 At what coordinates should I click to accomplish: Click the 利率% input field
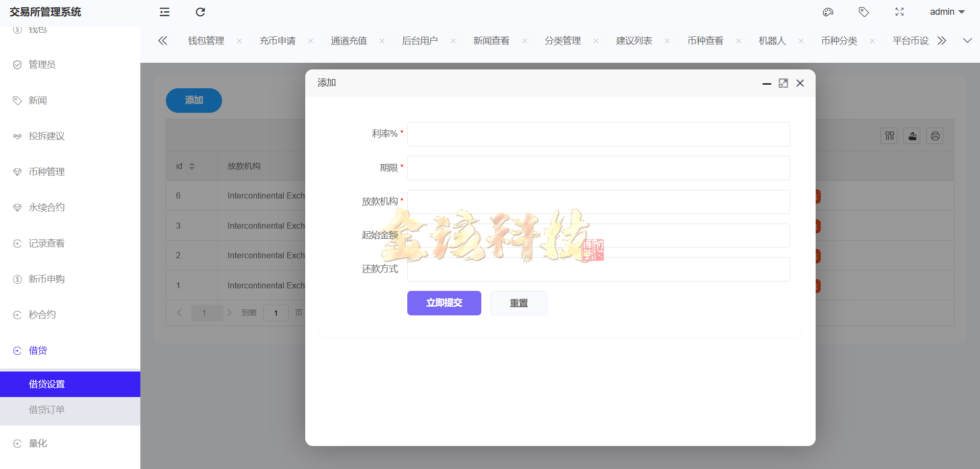tap(598, 134)
